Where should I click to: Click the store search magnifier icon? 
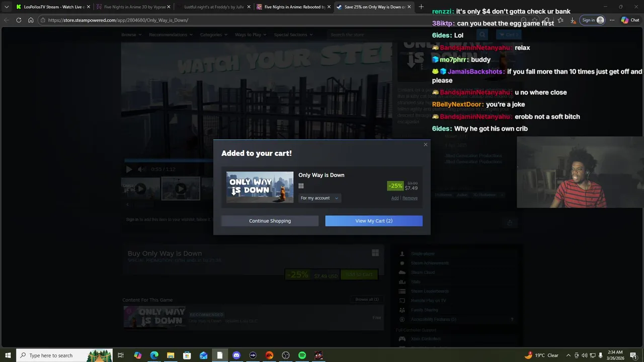click(x=482, y=35)
